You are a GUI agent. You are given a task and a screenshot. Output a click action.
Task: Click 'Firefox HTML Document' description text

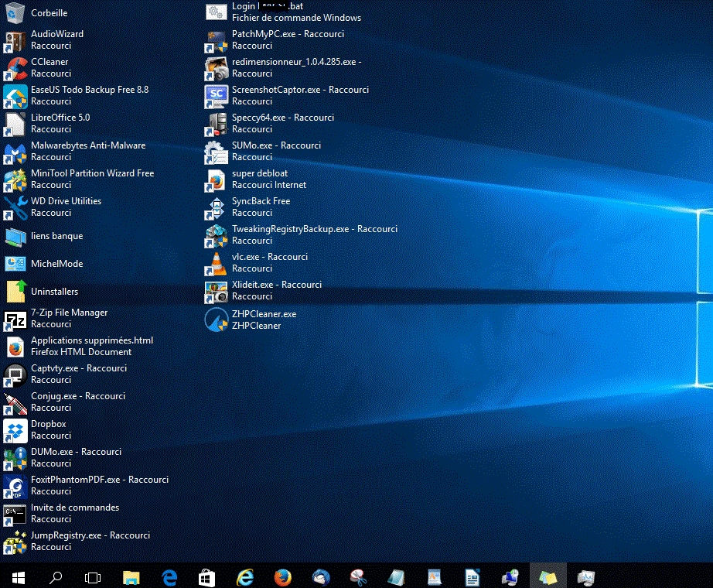tap(81, 352)
